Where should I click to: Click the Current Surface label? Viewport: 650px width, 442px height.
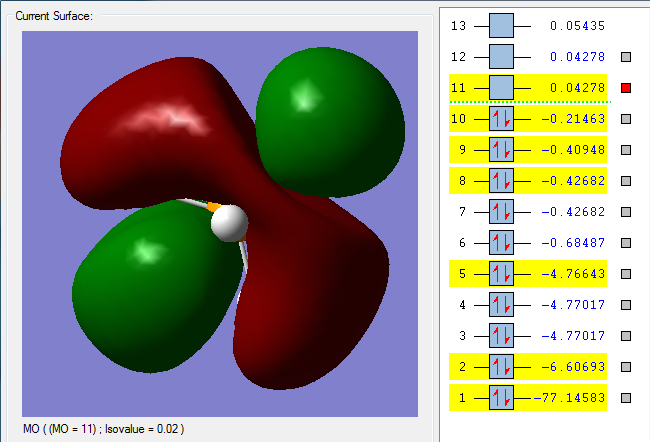[54, 16]
